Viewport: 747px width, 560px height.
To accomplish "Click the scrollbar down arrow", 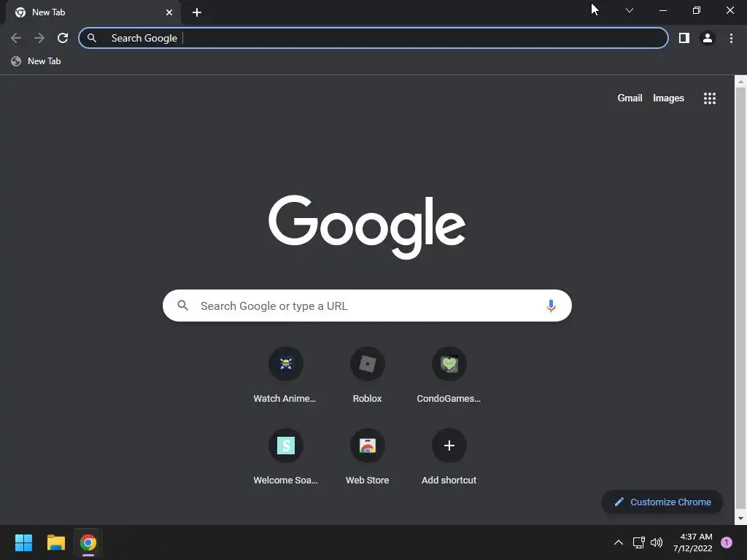I will click(x=740, y=518).
